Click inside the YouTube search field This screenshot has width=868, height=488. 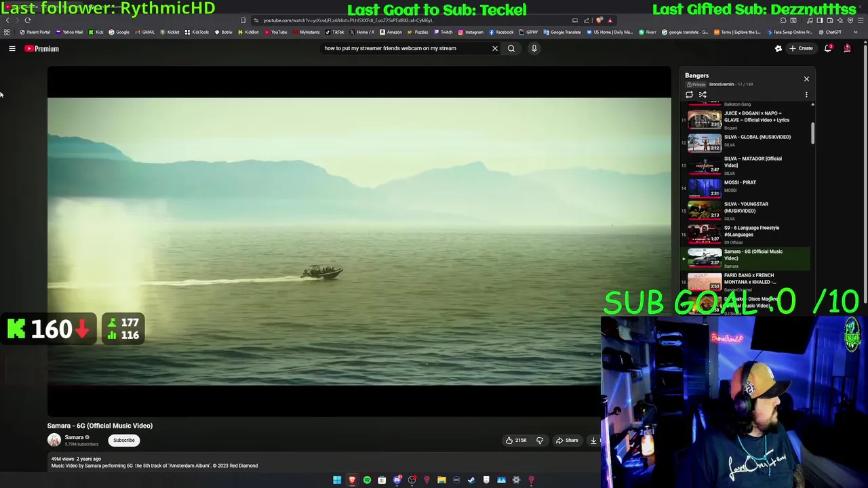tap(405, 48)
